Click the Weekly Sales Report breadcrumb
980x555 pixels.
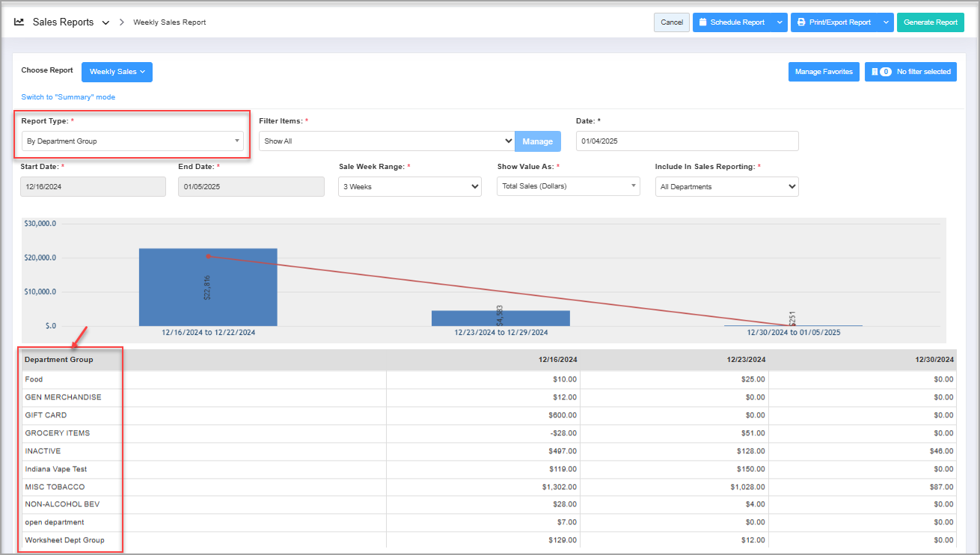170,22
